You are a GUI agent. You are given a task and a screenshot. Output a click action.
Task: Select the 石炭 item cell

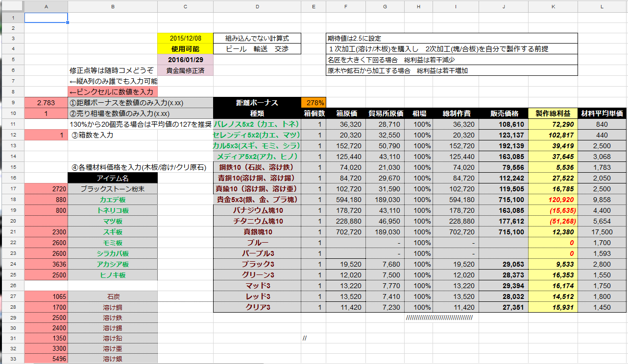(x=113, y=296)
